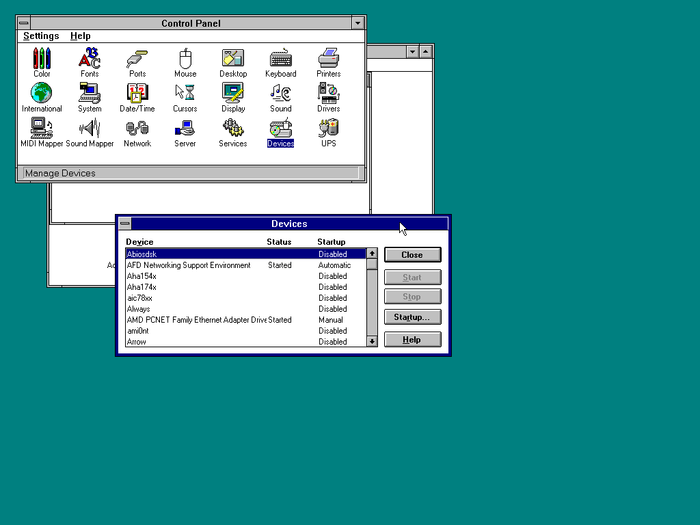Viewport: 700px width, 525px height.
Task: Click the Startup... button
Action: click(412, 317)
